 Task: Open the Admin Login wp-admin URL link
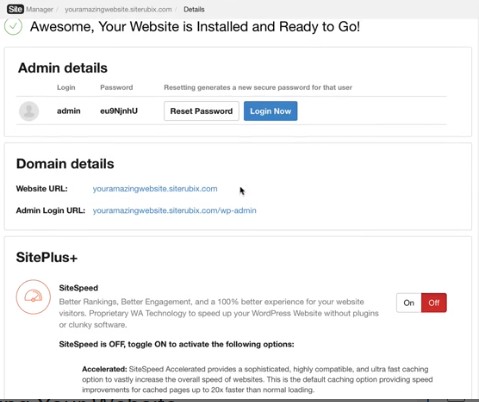(x=174, y=211)
